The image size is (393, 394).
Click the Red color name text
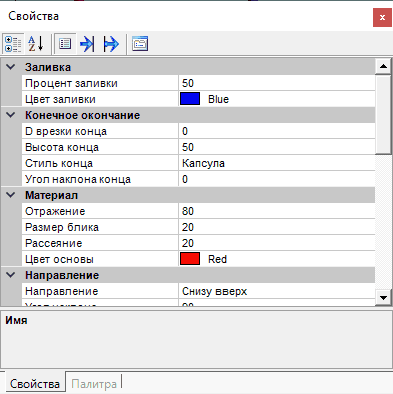[217, 259]
